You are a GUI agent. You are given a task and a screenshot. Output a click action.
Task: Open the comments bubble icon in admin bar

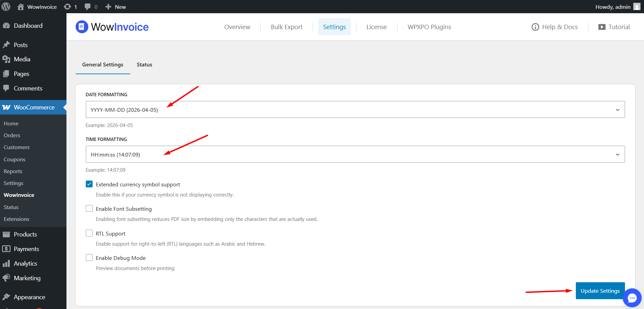point(87,7)
